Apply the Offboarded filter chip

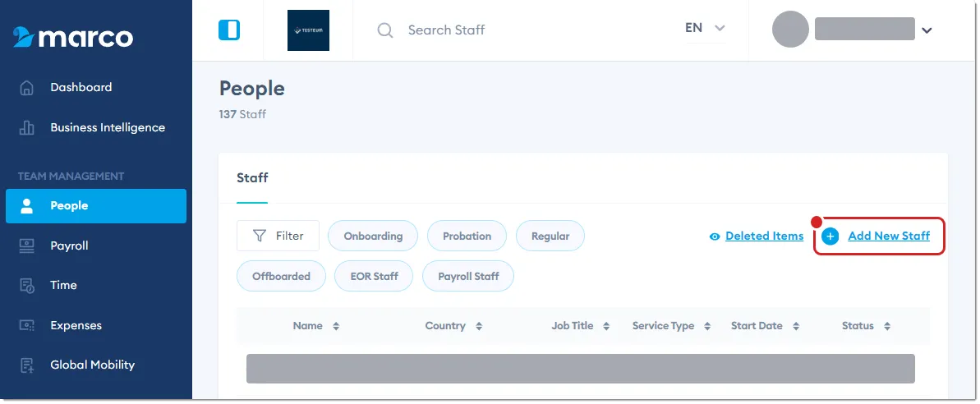(281, 276)
